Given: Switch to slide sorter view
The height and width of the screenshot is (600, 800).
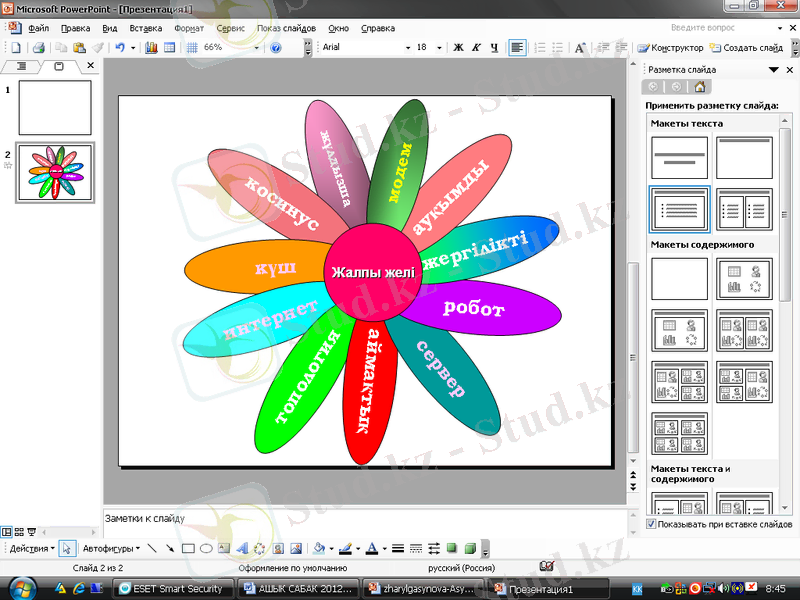Looking at the screenshot, I should coord(19,532).
